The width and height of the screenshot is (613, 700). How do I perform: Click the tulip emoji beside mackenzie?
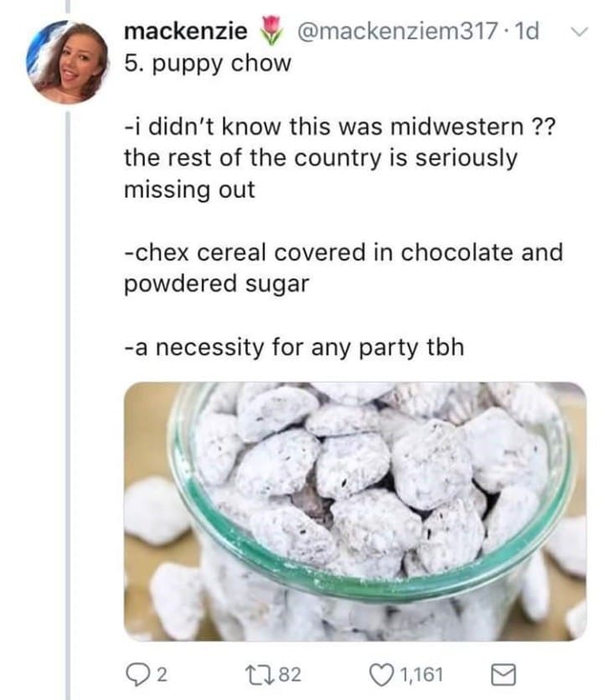[270, 30]
